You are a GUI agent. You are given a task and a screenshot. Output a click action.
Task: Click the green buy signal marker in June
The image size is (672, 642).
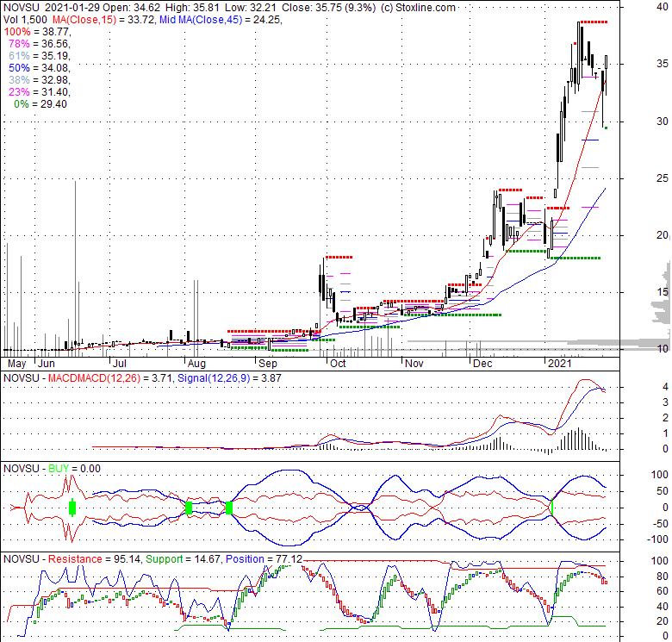pos(72,508)
